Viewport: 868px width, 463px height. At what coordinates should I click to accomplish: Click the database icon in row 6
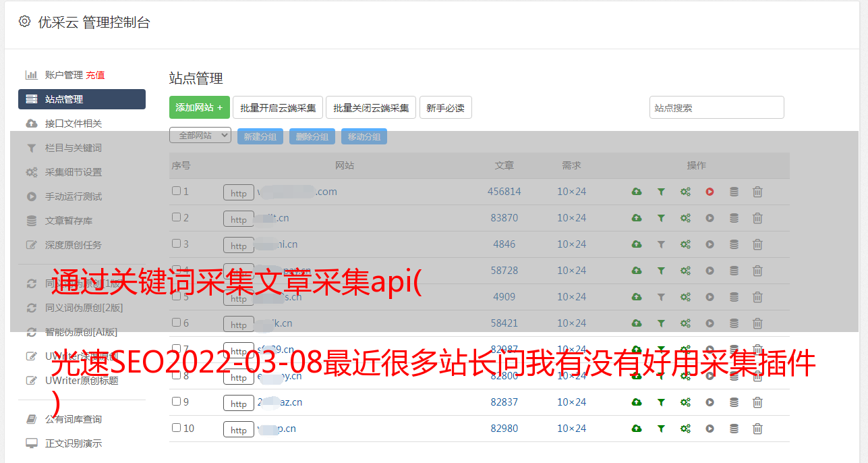point(734,323)
